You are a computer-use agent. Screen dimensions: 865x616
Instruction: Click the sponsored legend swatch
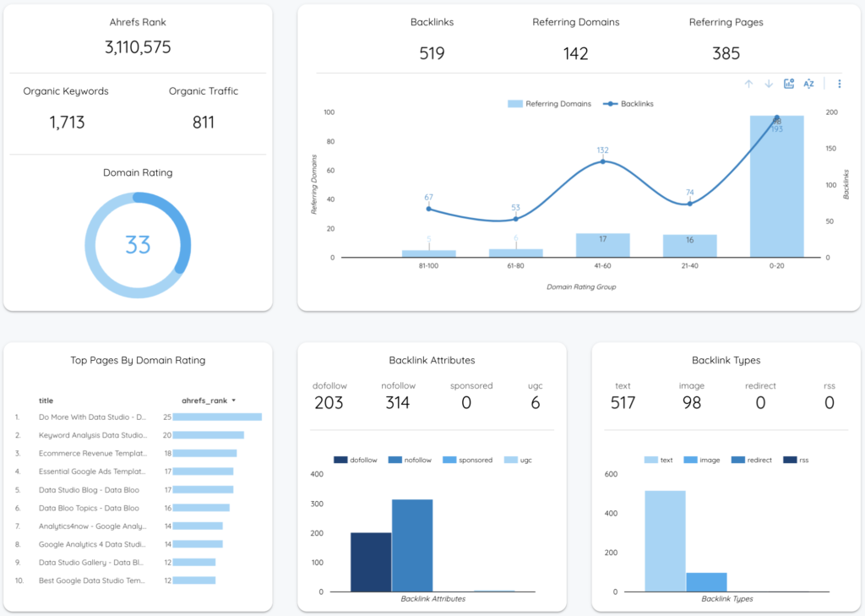coord(449,460)
